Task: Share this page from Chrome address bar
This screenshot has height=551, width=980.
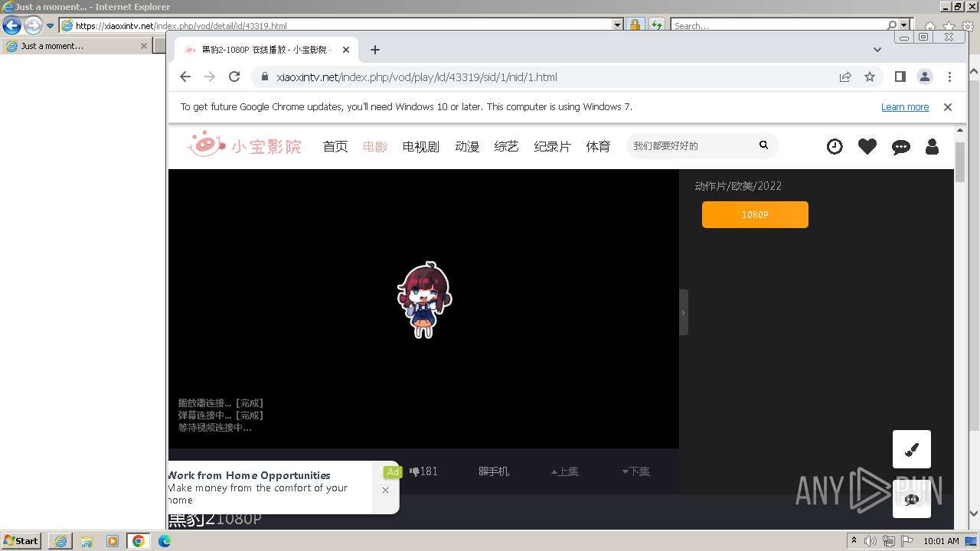Action: point(845,77)
